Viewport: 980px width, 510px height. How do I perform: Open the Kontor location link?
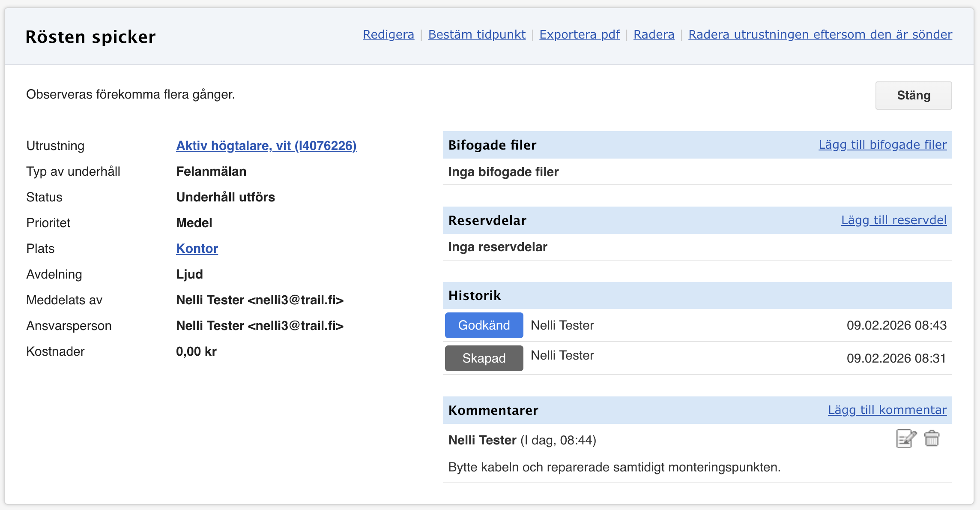[197, 249]
